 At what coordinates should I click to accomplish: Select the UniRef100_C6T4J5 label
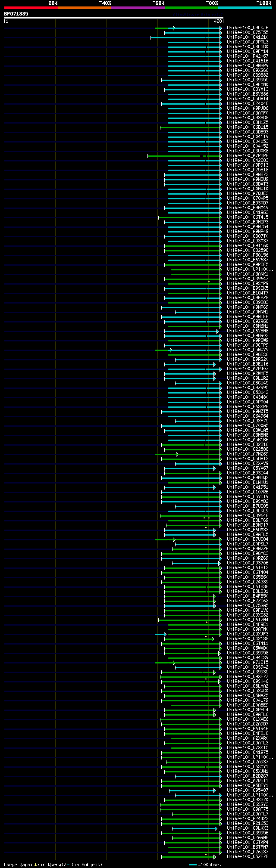coord(248,217)
